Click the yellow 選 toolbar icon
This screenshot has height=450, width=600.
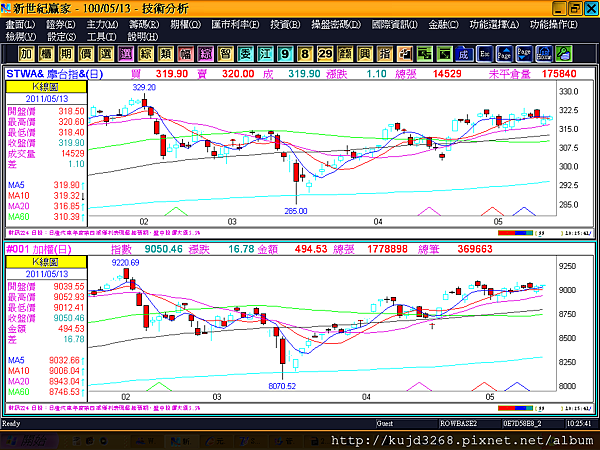(106, 54)
